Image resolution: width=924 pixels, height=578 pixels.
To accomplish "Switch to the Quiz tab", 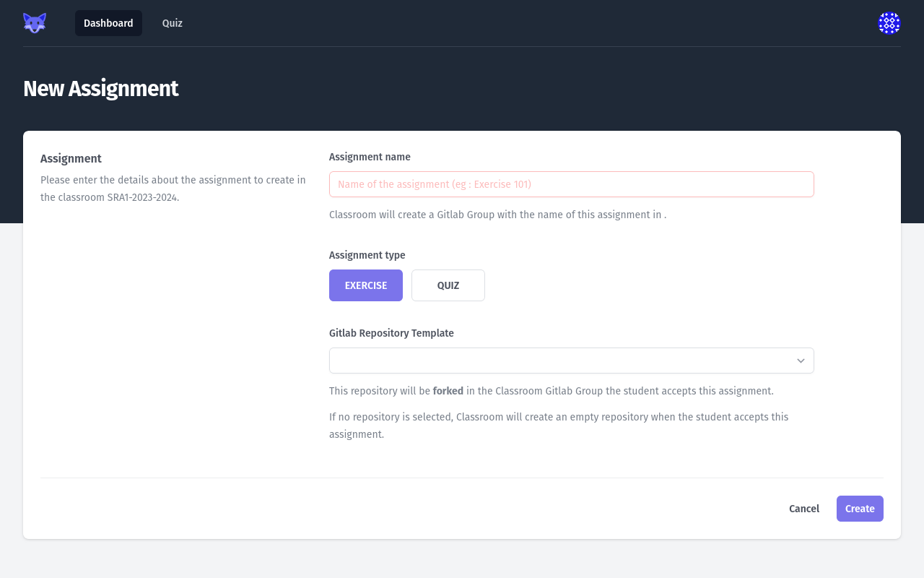I will pyautogui.click(x=172, y=22).
